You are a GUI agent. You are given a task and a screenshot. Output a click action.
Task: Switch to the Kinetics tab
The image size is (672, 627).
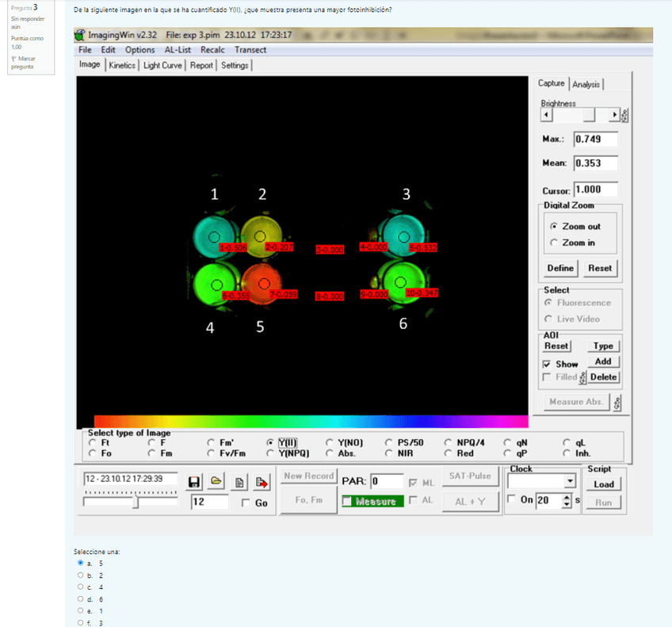(x=122, y=65)
